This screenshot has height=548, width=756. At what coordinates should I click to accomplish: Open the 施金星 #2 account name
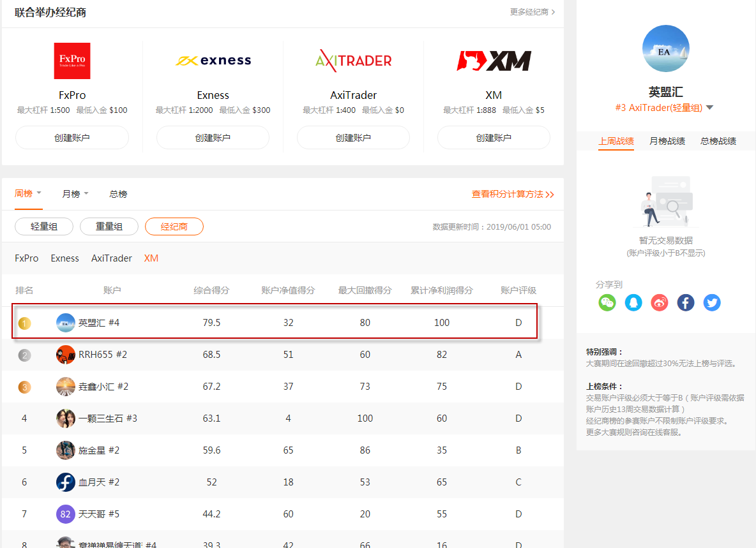click(99, 450)
